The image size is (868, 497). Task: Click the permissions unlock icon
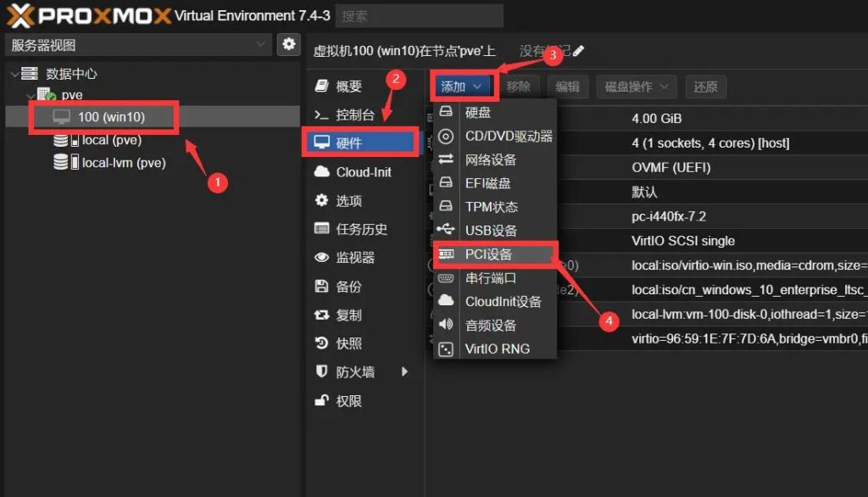point(321,400)
